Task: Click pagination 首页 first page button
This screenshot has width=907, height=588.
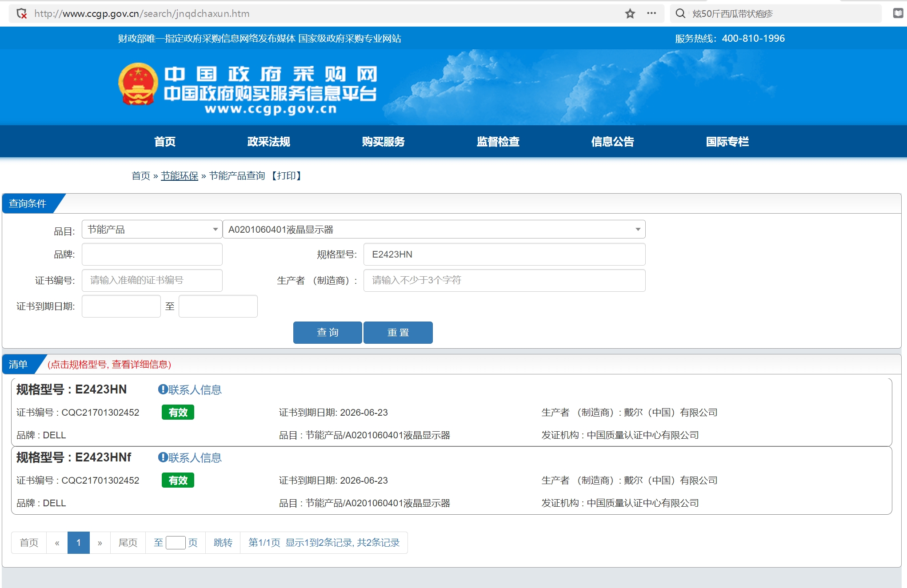Action: [x=29, y=543]
